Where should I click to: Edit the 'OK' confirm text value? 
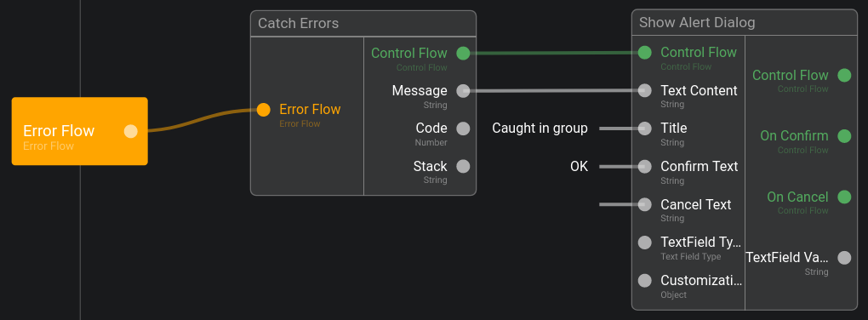click(x=579, y=166)
